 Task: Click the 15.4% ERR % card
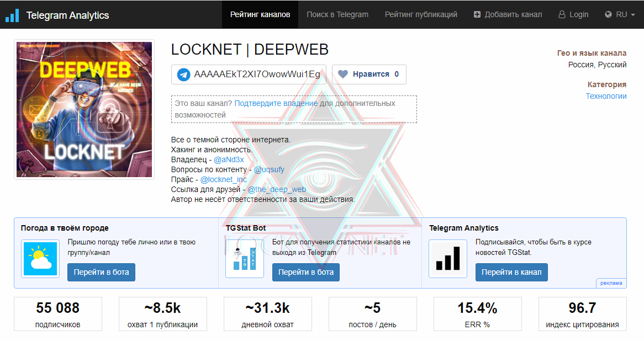478,314
